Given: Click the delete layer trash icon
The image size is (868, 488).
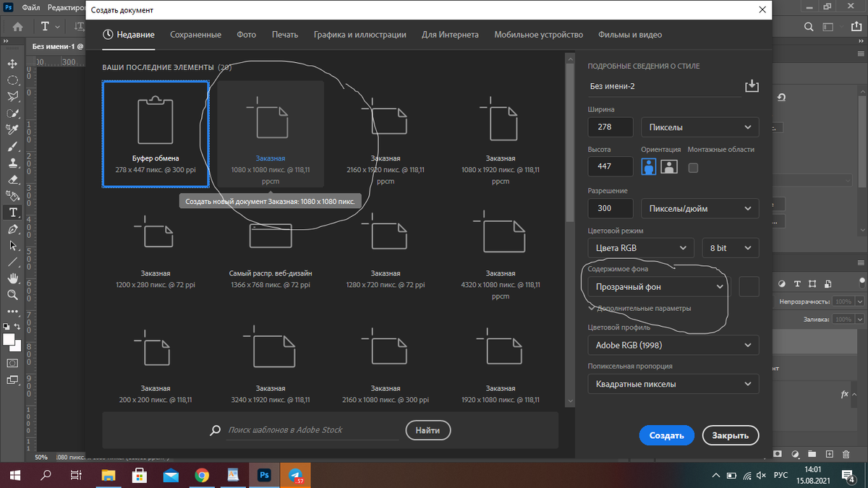Looking at the screenshot, I should [846, 454].
